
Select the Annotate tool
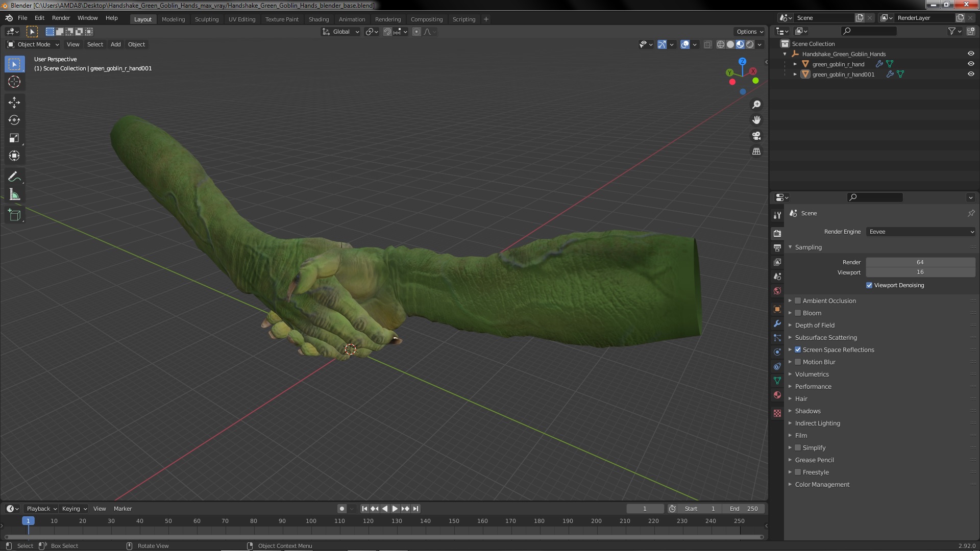(14, 177)
